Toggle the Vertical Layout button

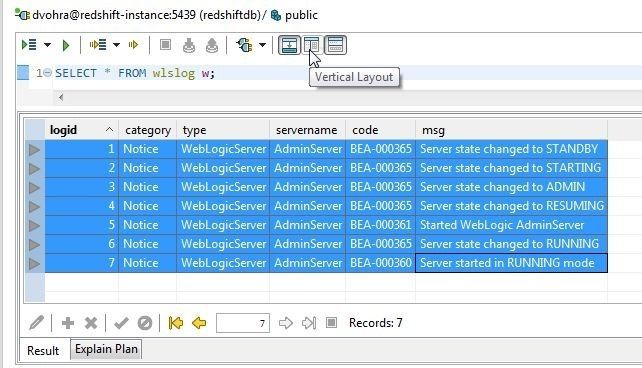[312, 45]
